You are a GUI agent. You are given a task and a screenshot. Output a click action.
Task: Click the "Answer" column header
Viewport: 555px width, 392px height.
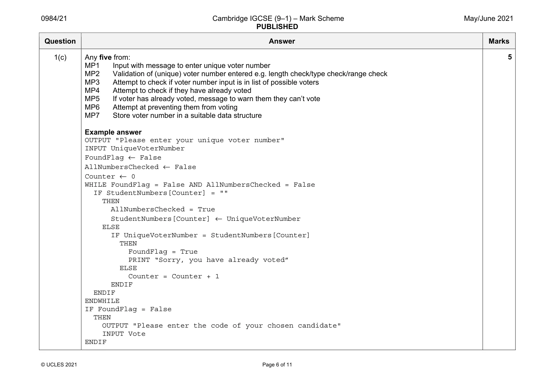[x=282, y=41]
